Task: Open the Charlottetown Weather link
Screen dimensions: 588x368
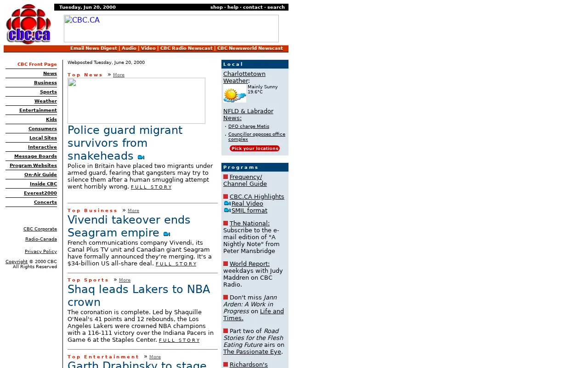Action: 244,77
